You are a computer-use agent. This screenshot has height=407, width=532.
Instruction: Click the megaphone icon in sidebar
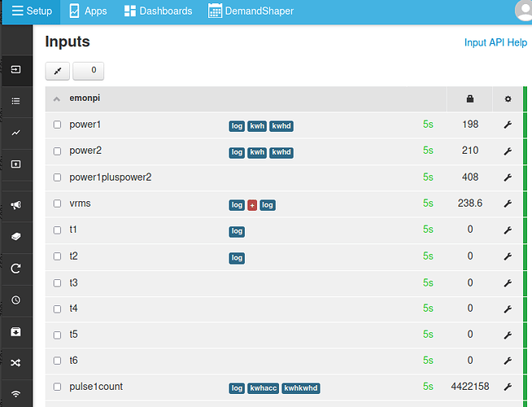point(15,205)
